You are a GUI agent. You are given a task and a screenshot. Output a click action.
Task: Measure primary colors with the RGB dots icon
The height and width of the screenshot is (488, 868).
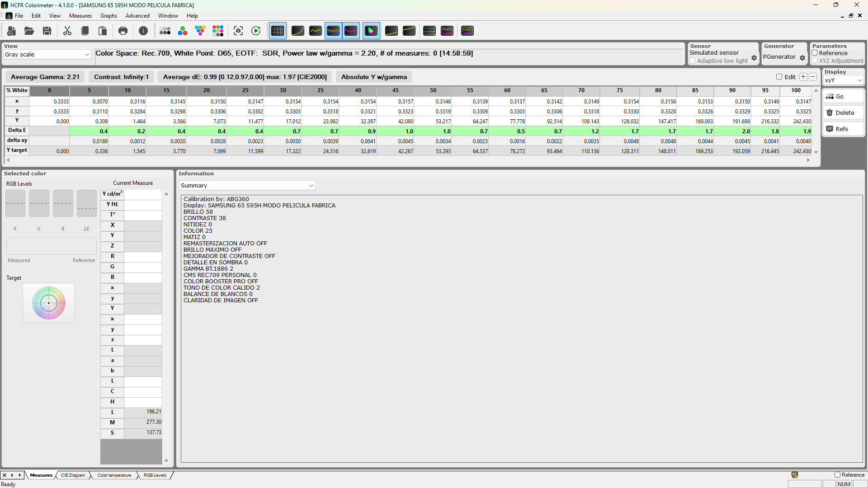point(183,31)
